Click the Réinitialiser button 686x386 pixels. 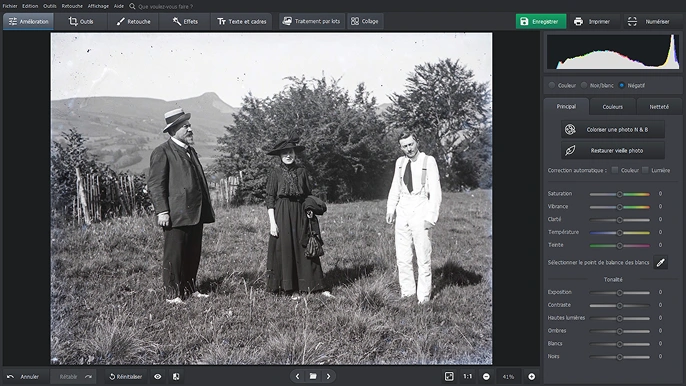click(126, 376)
